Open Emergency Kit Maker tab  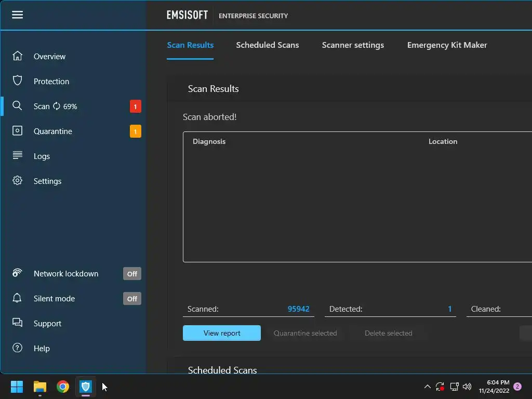[x=447, y=45]
